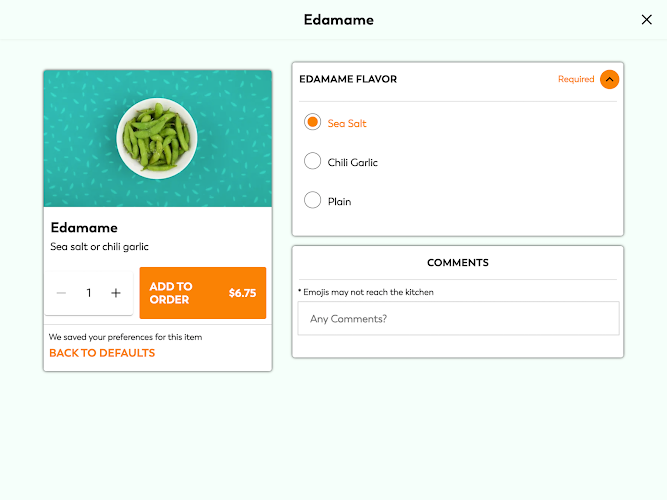Click the $6.75 price on order button
The width and height of the screenshot is (667, 500).
pyautogui.click(x=242, y=293)
